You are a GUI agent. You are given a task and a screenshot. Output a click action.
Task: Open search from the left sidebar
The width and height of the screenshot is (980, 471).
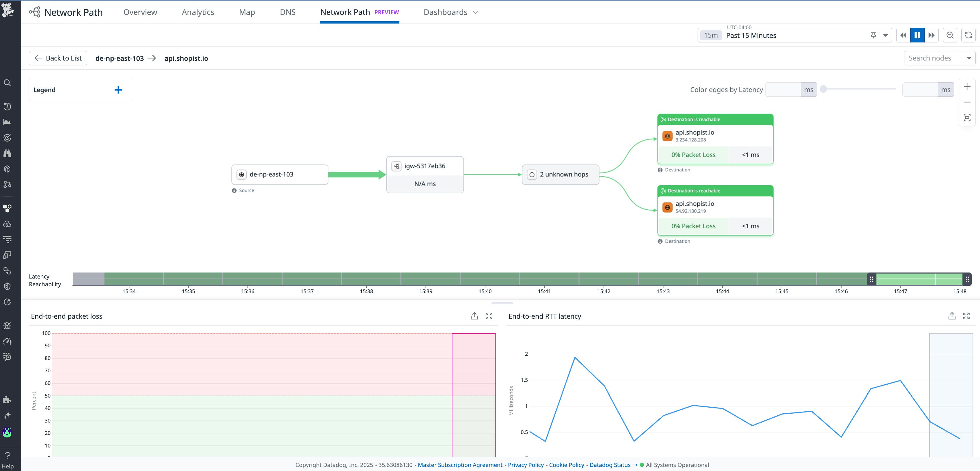pos(7,83)
